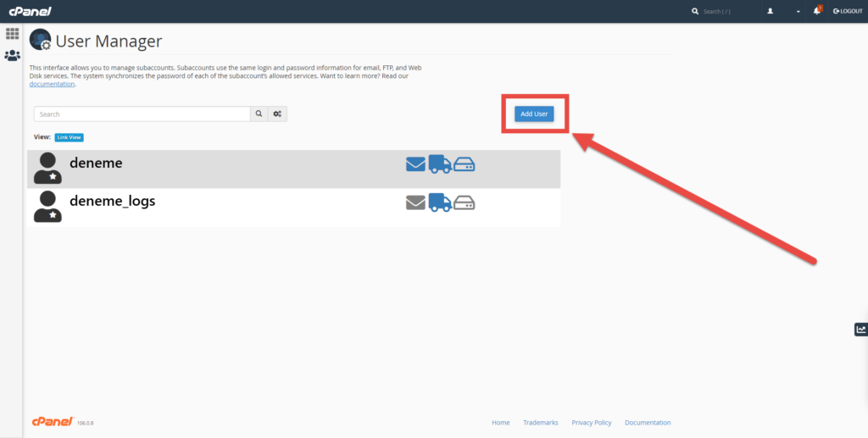Open the notifications bell in header
This screenshot has width=868, height=438.
point(817,11)
